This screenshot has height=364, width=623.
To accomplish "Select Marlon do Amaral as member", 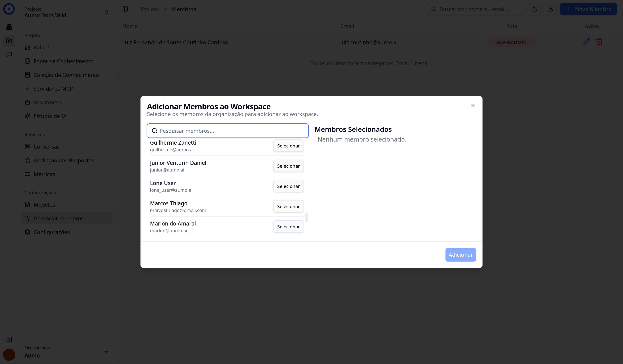I will pos(288,227).
